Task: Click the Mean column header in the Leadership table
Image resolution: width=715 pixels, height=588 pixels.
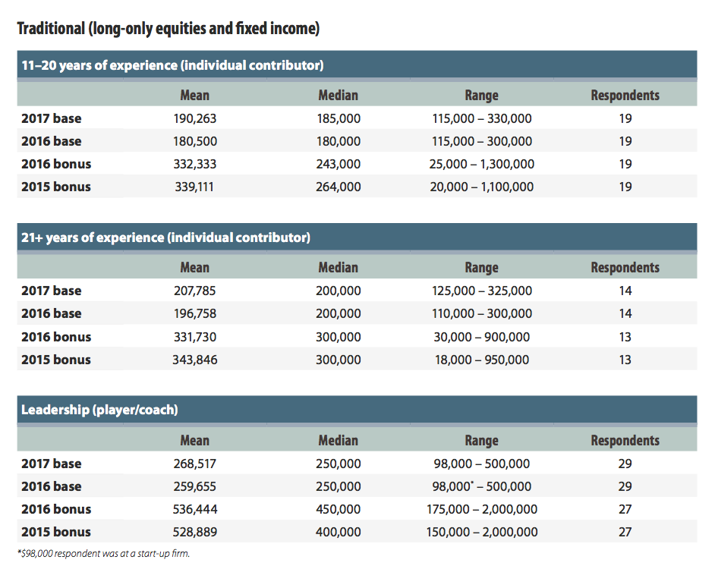Action: tap(194, 440)
